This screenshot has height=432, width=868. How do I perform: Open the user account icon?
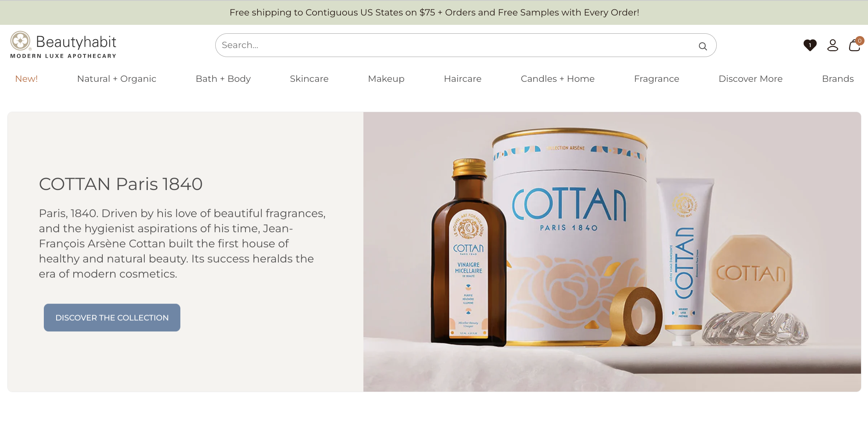pyautogui.click(x=833, y=45)
